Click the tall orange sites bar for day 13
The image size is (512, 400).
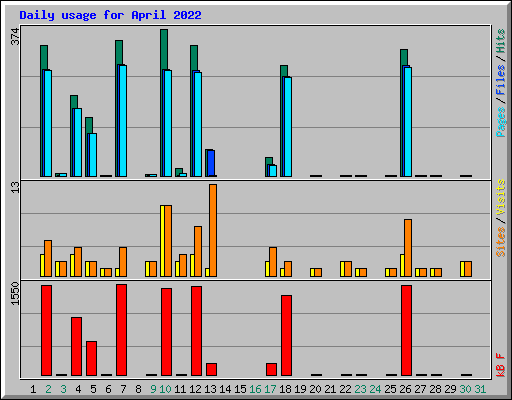213,230
